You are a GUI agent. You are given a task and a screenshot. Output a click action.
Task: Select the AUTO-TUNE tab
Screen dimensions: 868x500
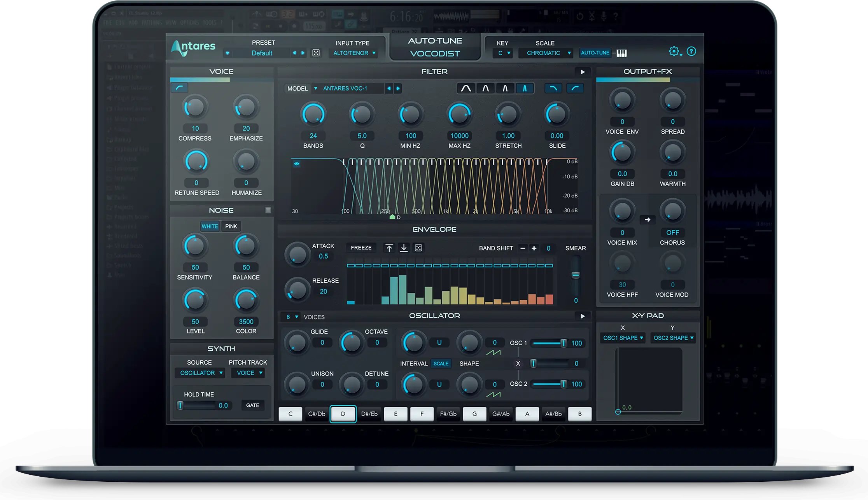pos(435,40)
